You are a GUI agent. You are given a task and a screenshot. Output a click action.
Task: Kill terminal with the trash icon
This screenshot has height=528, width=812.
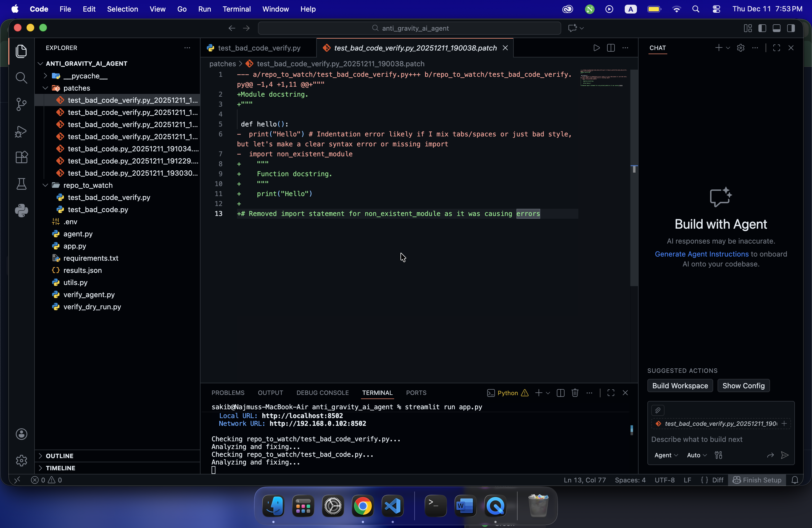tap(575, 393)
